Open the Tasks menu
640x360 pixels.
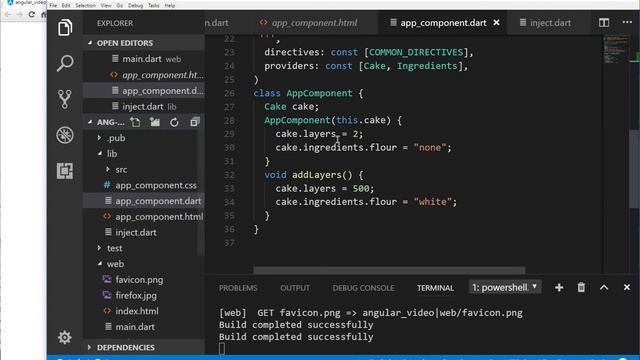coord(153,5)
